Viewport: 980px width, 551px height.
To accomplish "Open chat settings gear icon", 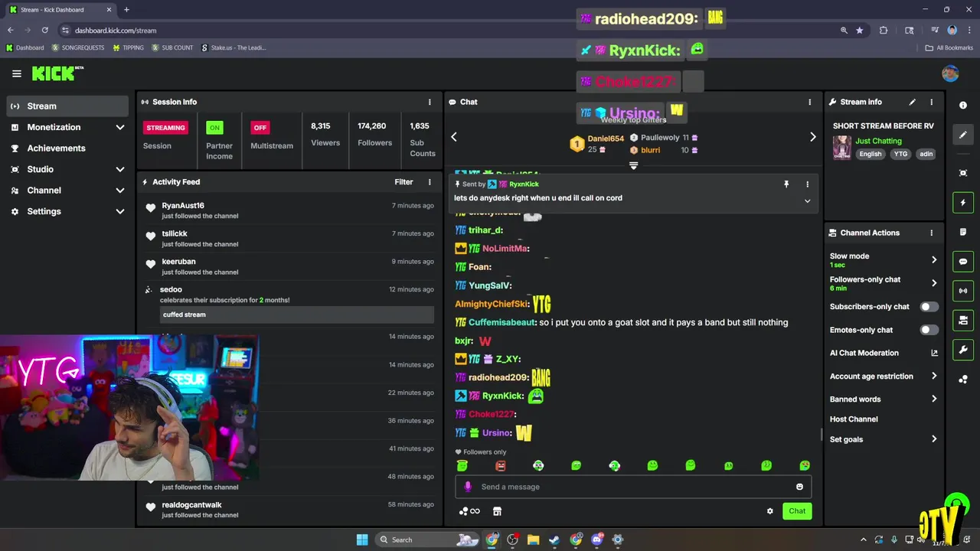I will tap(769, 511).
